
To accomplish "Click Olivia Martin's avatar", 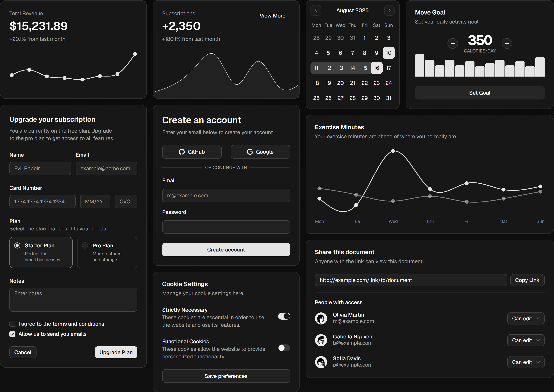I will click(x=321, y=318).
